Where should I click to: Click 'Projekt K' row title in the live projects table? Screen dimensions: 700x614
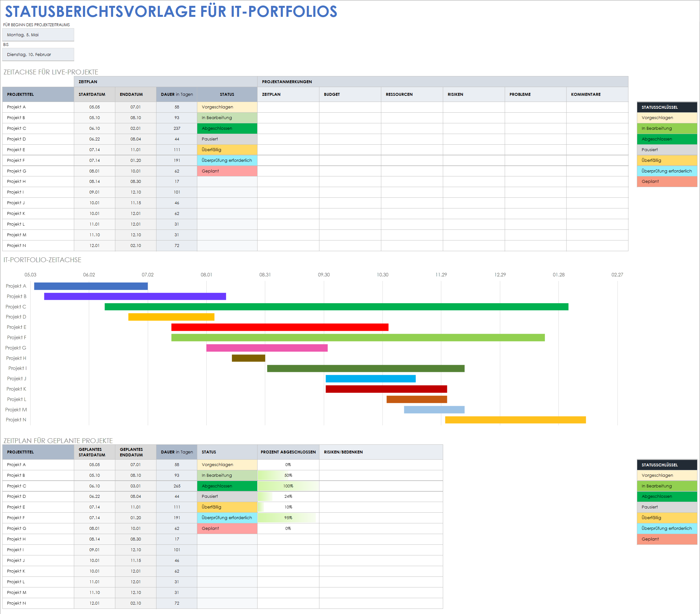pyautogui.click(x=38, y=214)
